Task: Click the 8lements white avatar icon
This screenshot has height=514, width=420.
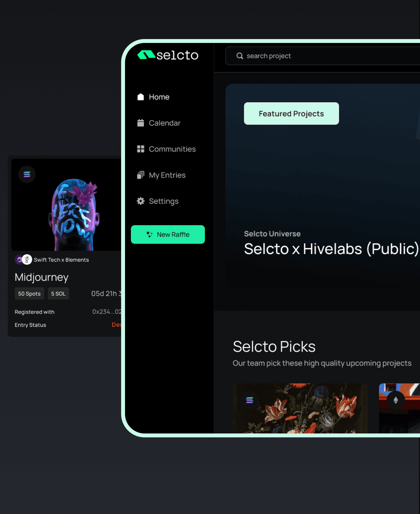Action: [x=27, y=259]
